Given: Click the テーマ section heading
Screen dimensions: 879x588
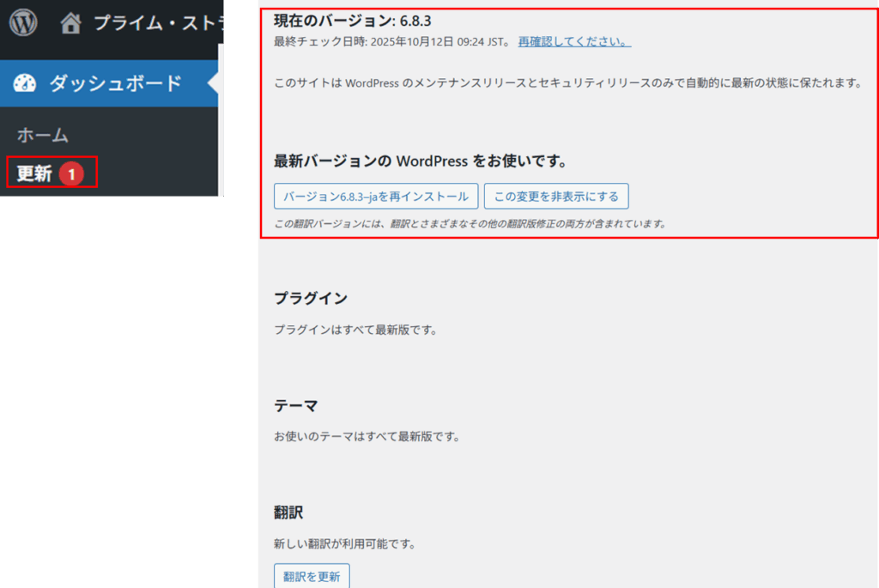Looking at the screenshot, I should click(x=296, y=405).
